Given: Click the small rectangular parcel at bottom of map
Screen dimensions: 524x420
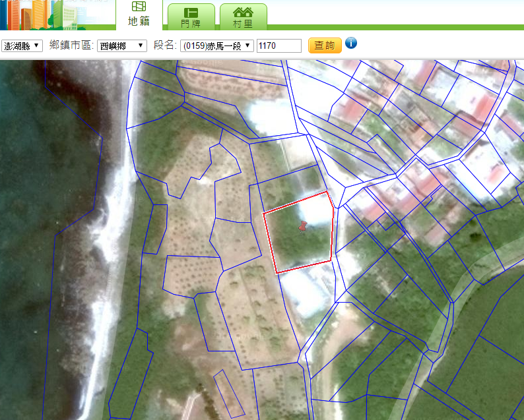Looking at the screenshot, I should point(229,394).
